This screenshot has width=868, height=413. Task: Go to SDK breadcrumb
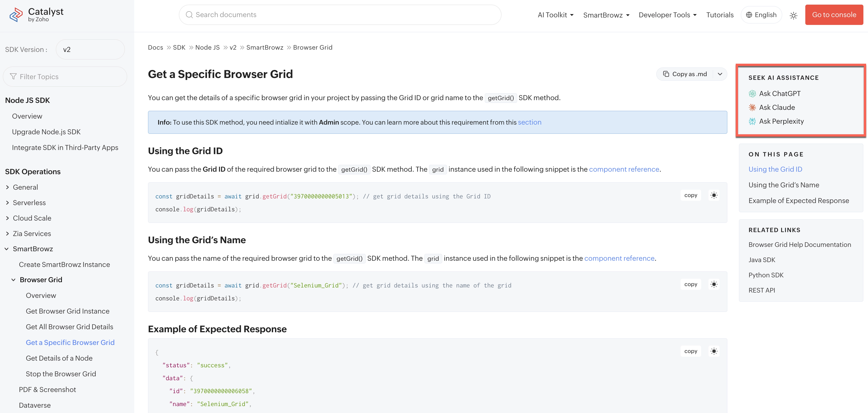coord(179,47)
